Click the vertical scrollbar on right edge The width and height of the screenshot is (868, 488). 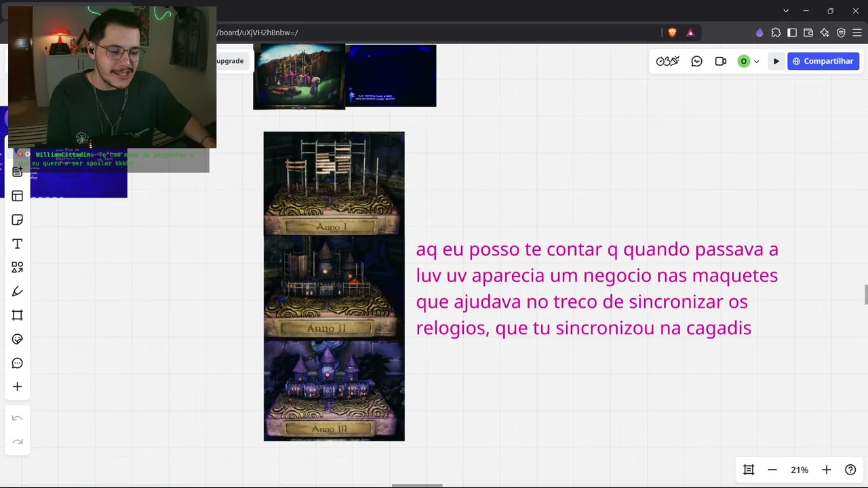tap(866, 295)
